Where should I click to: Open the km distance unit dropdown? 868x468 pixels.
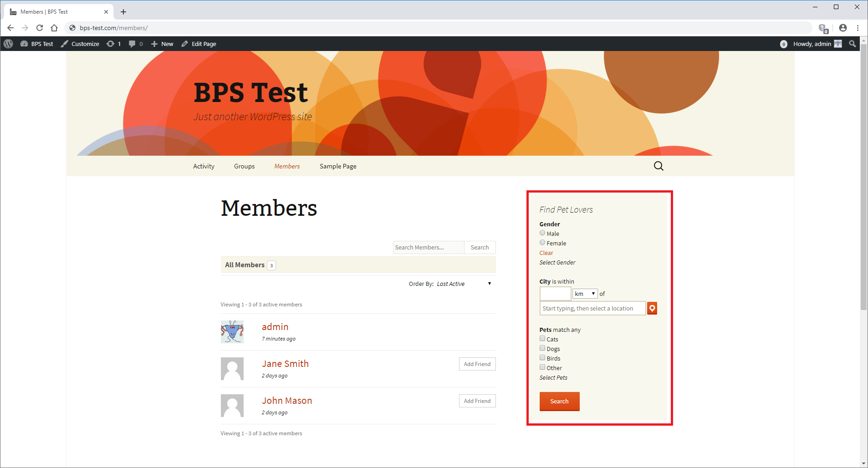[x=585, y=294]
